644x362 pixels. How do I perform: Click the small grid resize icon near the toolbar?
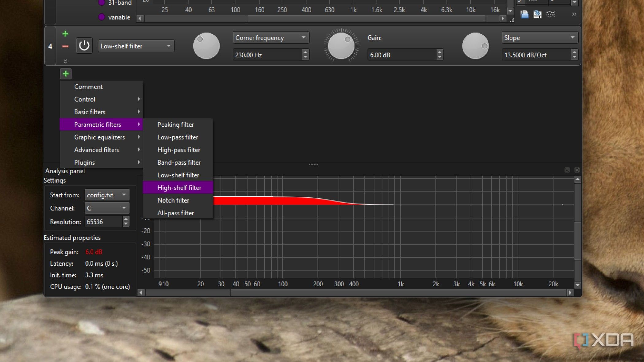512,20
